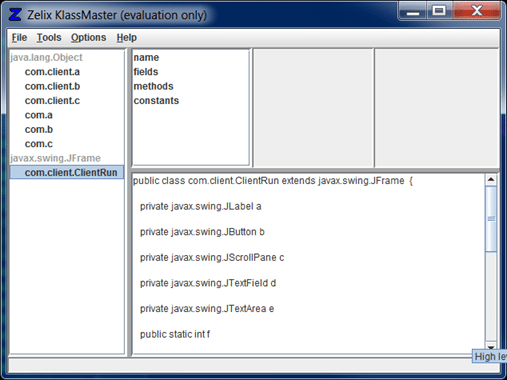Click the code pane scroll down arrow
Image resolution: width=507 pixels, height=380 pixels.
(x=491, y=347)
